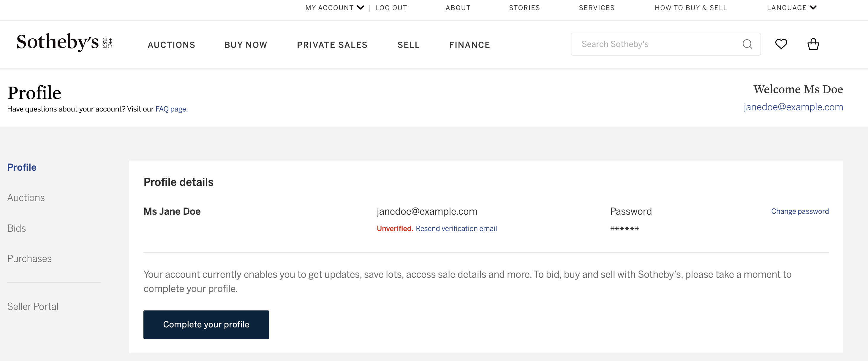Click the search magnifier icon

click(747, 44)
